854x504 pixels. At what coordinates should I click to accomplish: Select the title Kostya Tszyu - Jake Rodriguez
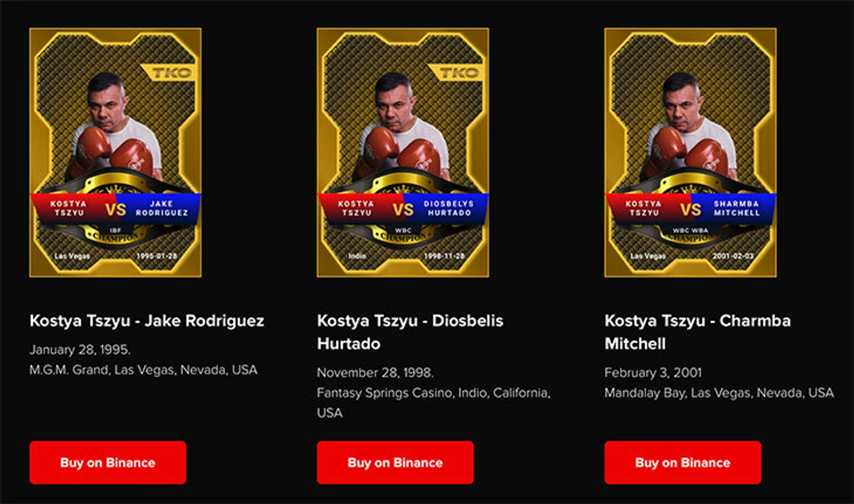tap(147, 320)
